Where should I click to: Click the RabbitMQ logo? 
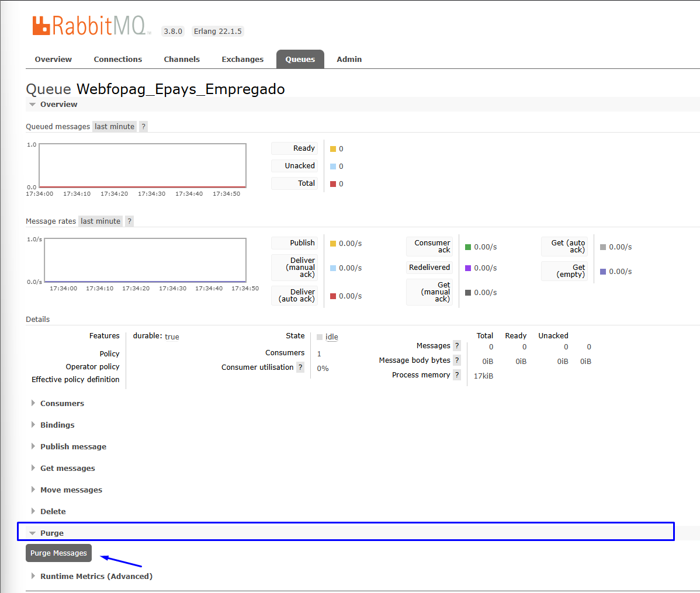(92, 26)
